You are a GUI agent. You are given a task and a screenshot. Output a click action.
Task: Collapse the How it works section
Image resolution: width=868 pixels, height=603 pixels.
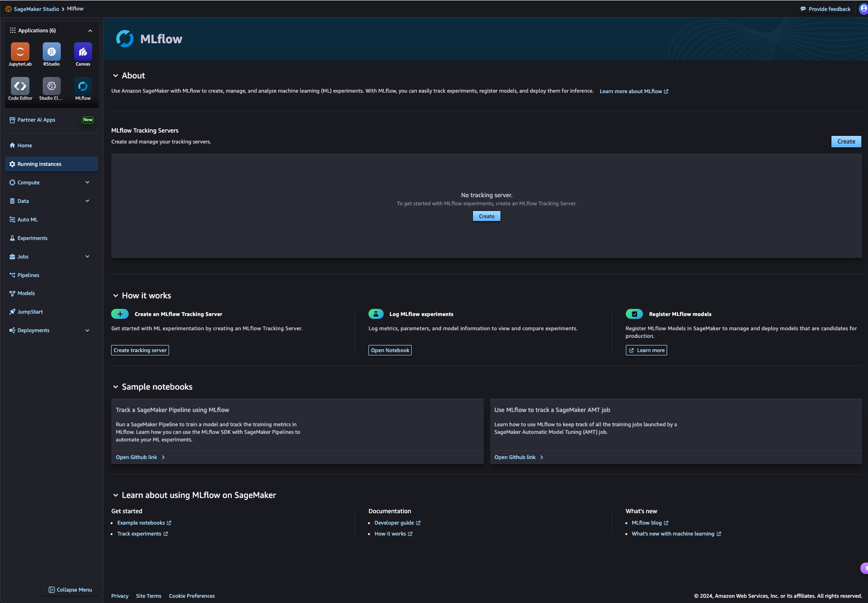click(x=115, y=296)
